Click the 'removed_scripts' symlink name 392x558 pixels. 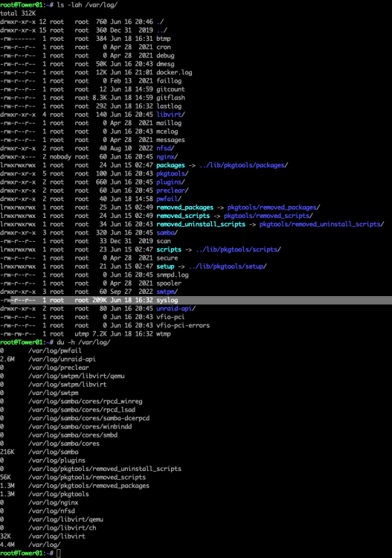tap(183, 216)
